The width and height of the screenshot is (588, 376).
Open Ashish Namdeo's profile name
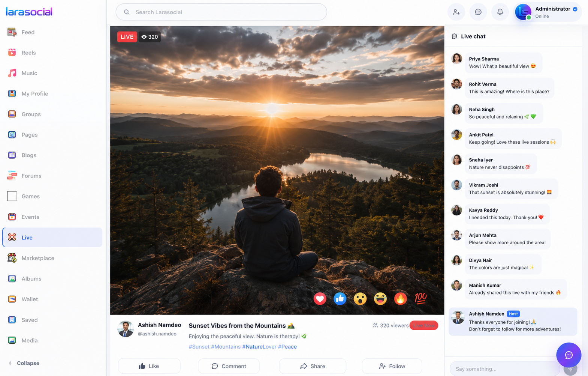[x=159, y=325]
